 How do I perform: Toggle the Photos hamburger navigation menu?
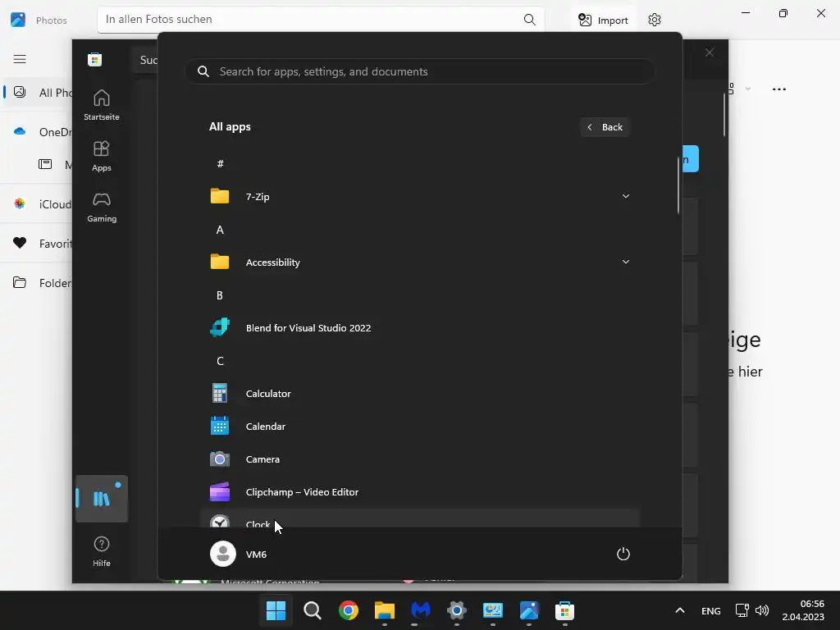[20, 59]
